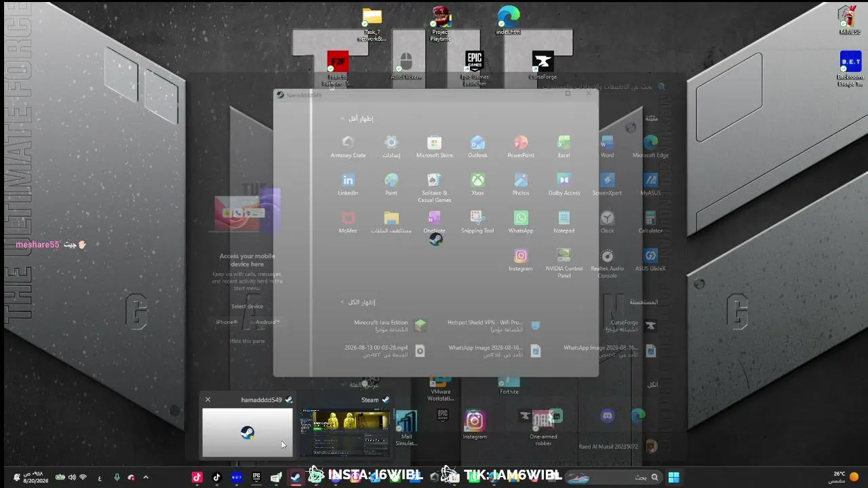Launch Paint from pinned apps
Image resolution: width=868 pixels, height=488 pixels.
391,184
